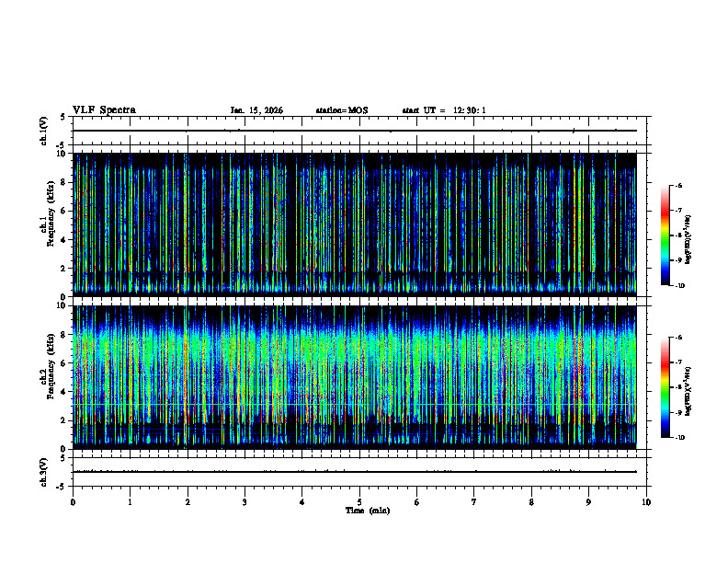The height and width of the screenshot is (563, 728).
Task: Click the time axis tick label "8"
Action: coord(531,502)
